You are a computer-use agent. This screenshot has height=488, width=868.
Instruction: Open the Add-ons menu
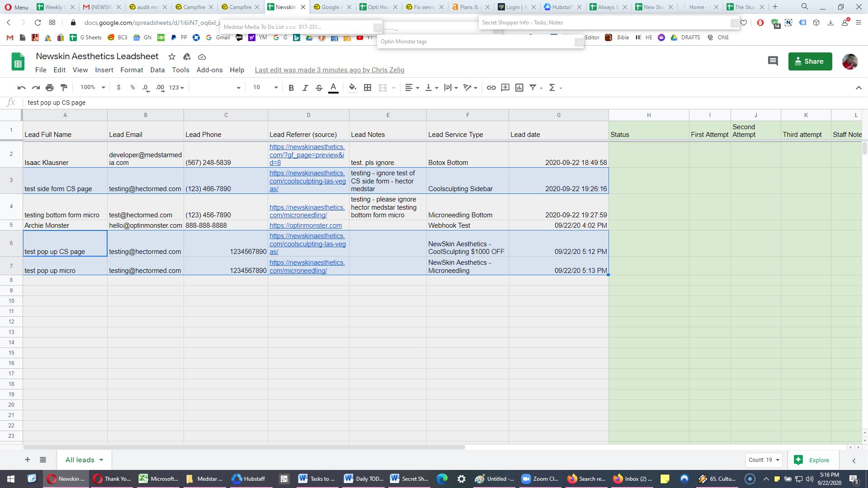[209, 70]
